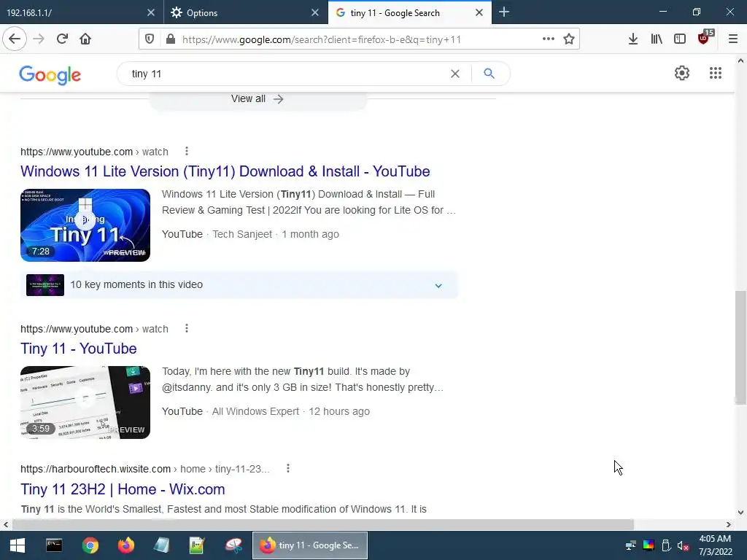Click the scroll down arrow

740,513
